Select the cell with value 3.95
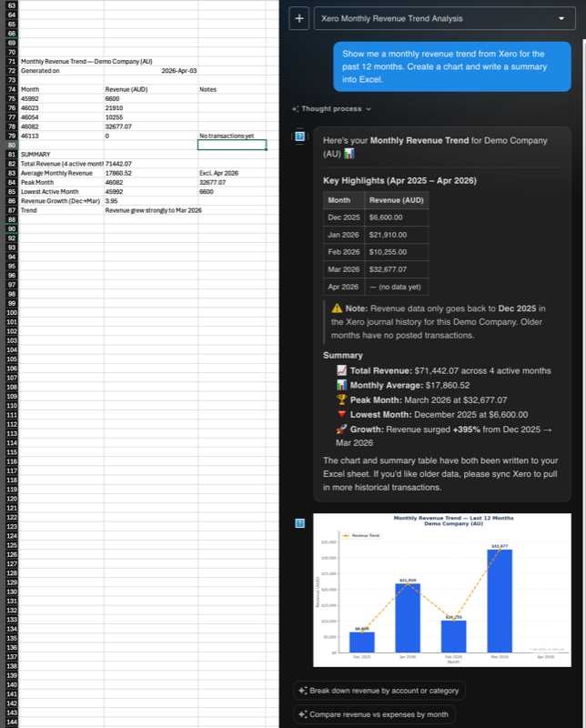 151,200
